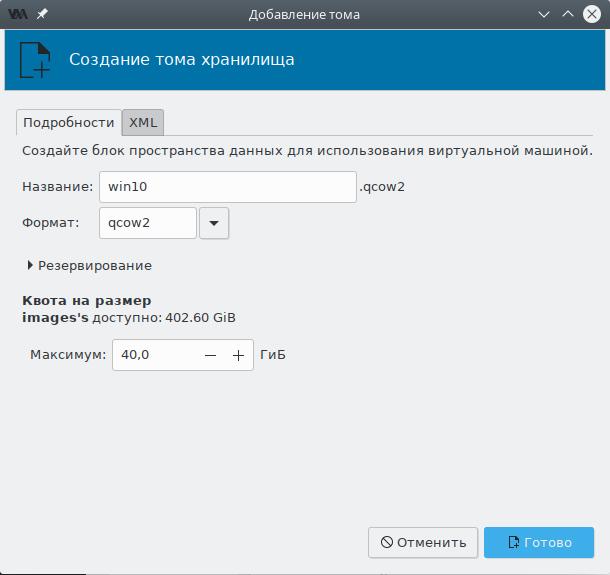Decrease maximum size with minus button
The height and width of the screenshot is (575, 610).
pos(210,355)
